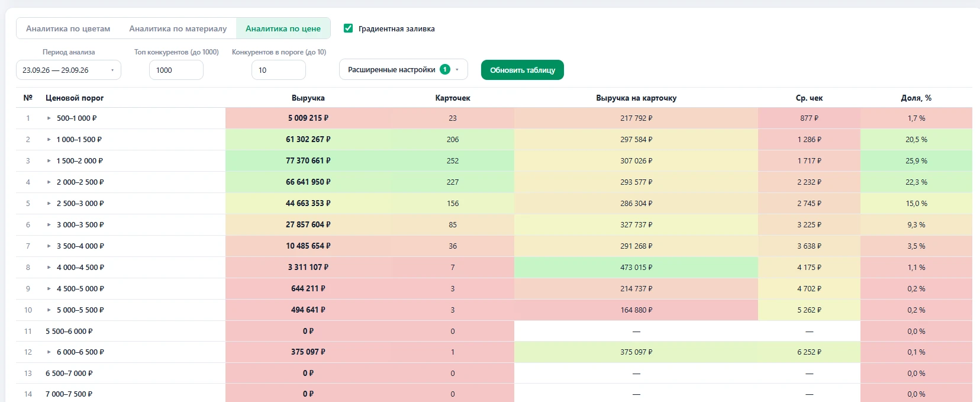Open the Аналитика по материалу tab
This screenshot has height=402, width=980.
tap(178, 28)
